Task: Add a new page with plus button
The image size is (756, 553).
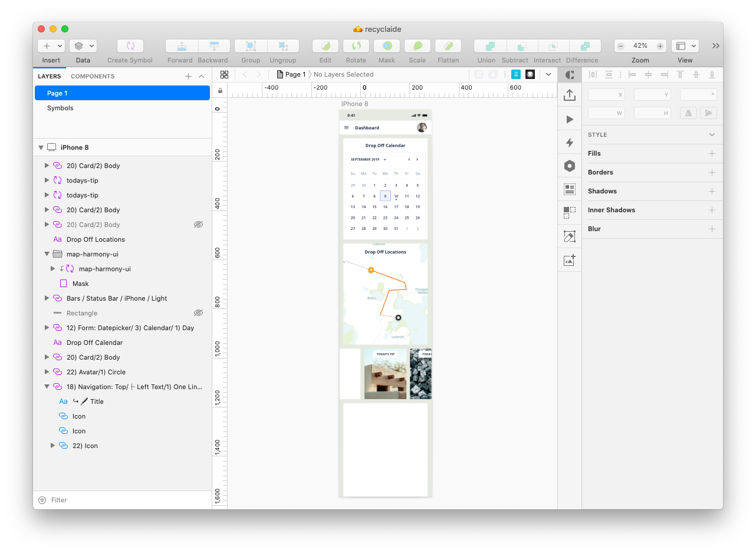Action: pos(188,76)
